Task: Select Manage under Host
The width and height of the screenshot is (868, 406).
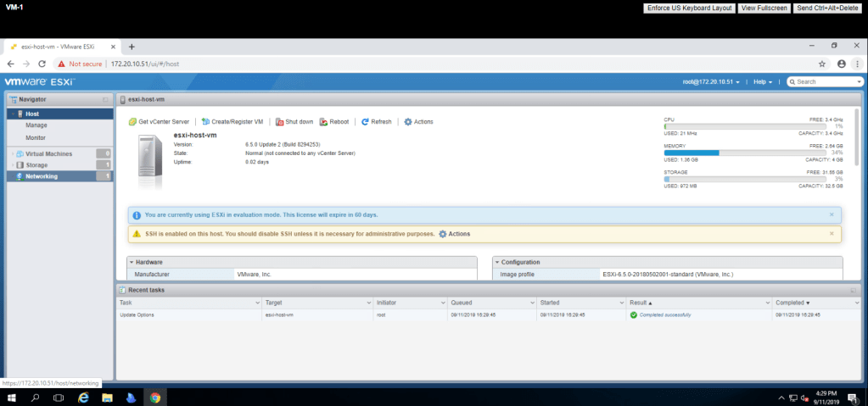Action: [x=36, y=125]
